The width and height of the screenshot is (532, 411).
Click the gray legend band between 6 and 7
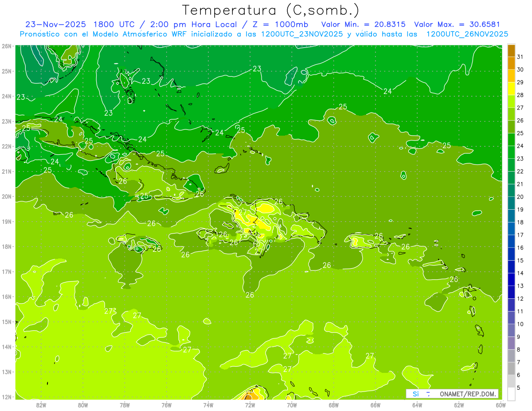point(511,368)
